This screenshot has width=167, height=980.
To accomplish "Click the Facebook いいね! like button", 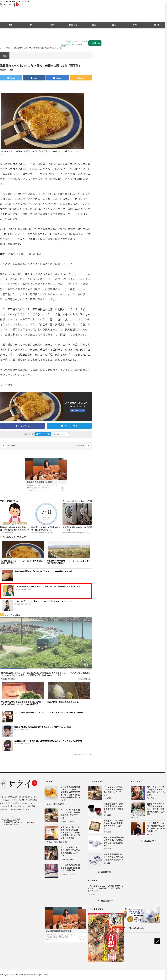I will point(77,411).
